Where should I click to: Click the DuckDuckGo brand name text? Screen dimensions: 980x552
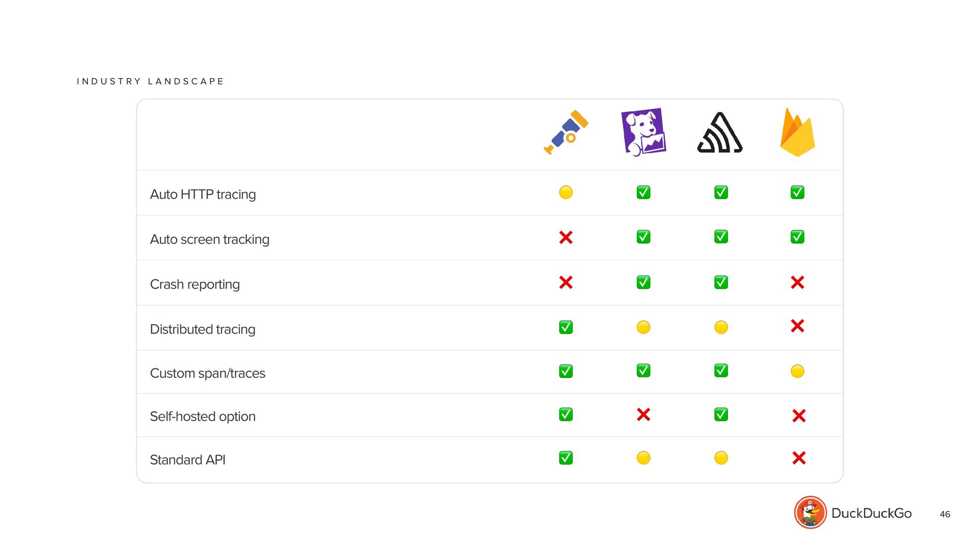tap(871, 513)
